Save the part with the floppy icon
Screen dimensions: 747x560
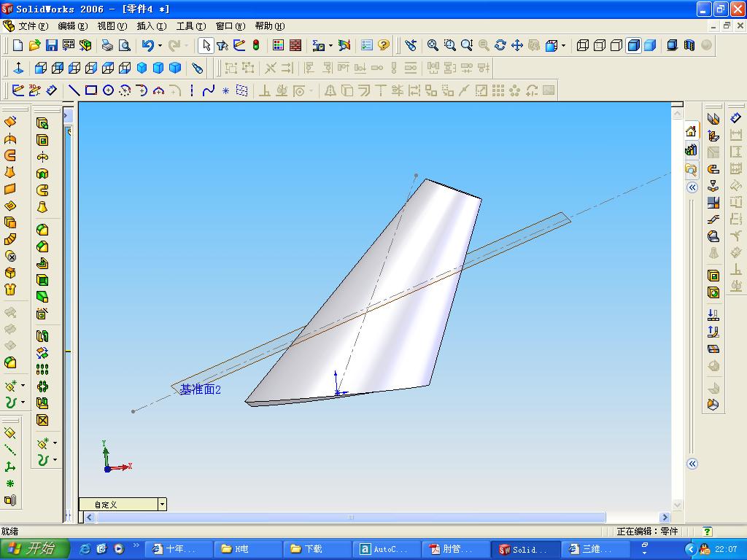point(52,45)
